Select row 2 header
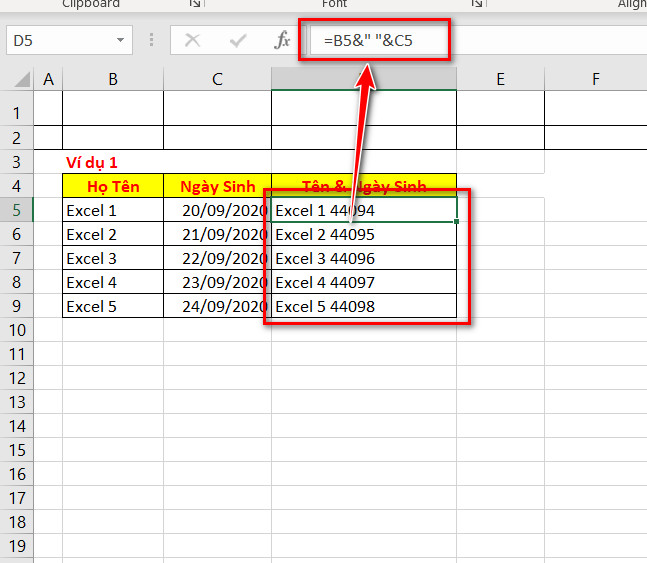 coord(17,138)
